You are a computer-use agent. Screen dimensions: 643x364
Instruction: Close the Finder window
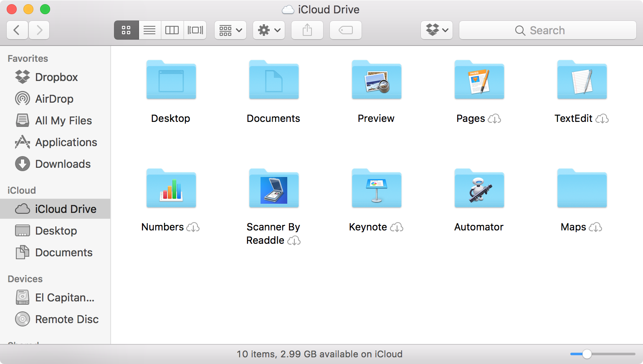[12, 9]
